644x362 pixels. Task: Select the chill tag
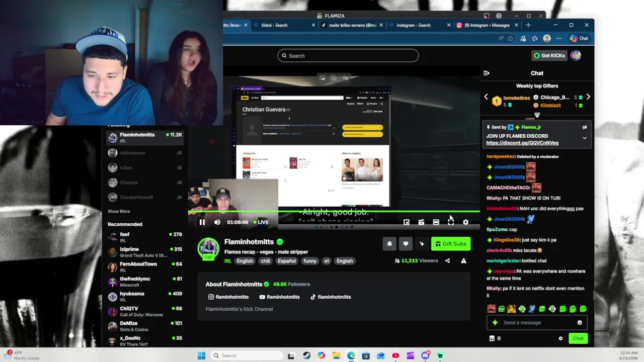(266, 261)
